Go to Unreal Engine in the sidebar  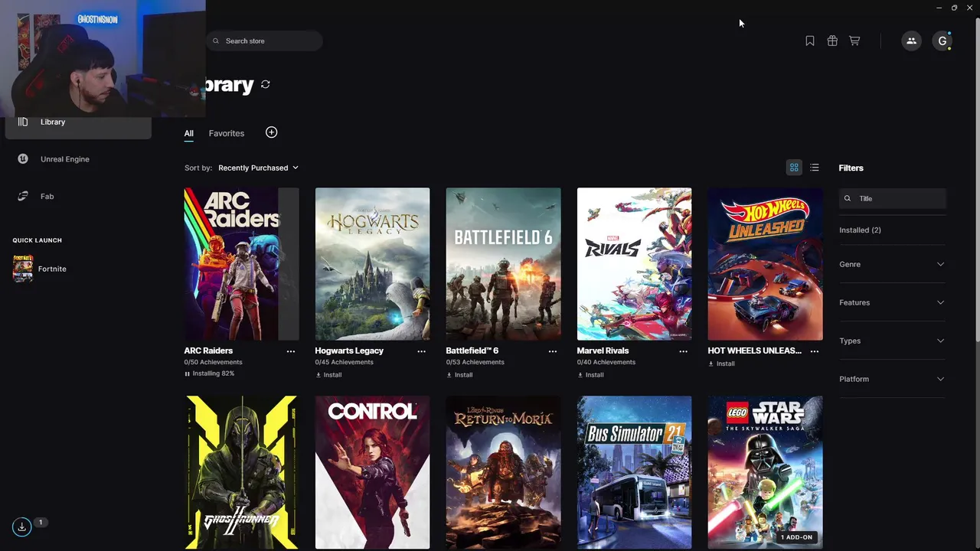point(65,159)
